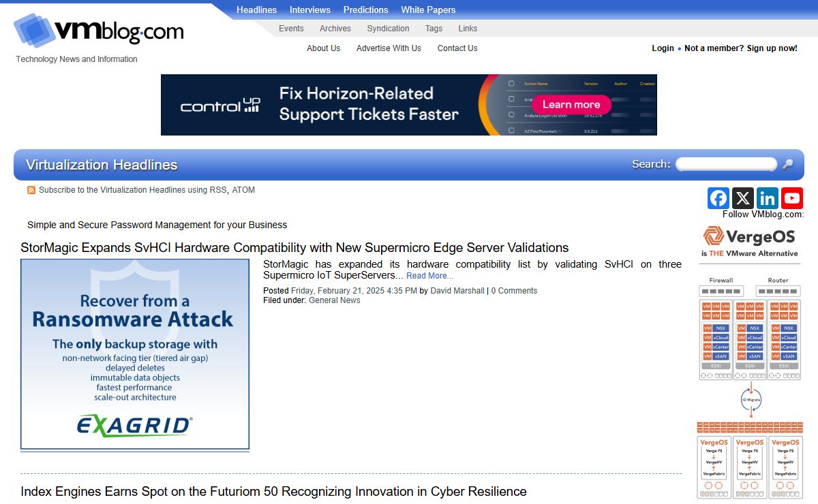Screen dimensions: 818x504
Task: Open Syndication menu item
Action: 388,29
